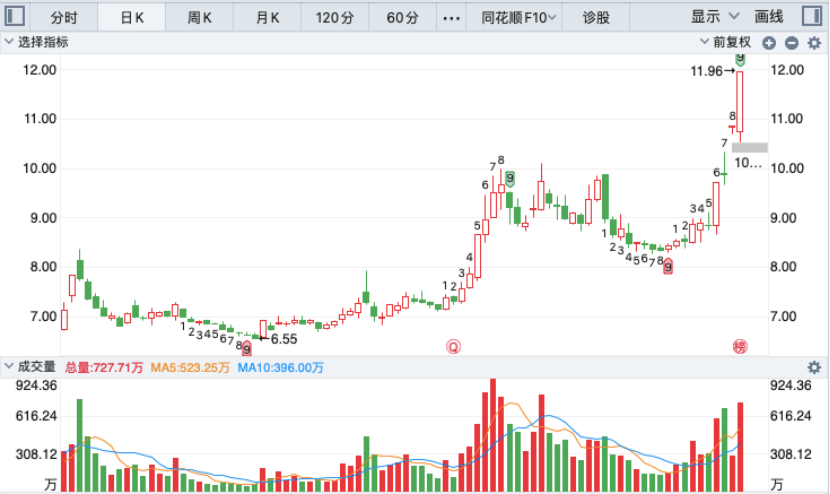The height and width of the screenshot is (494, 830).
Task: Click the 6.55 low price label
Action: pyautogui.click(x=284, y=339)
